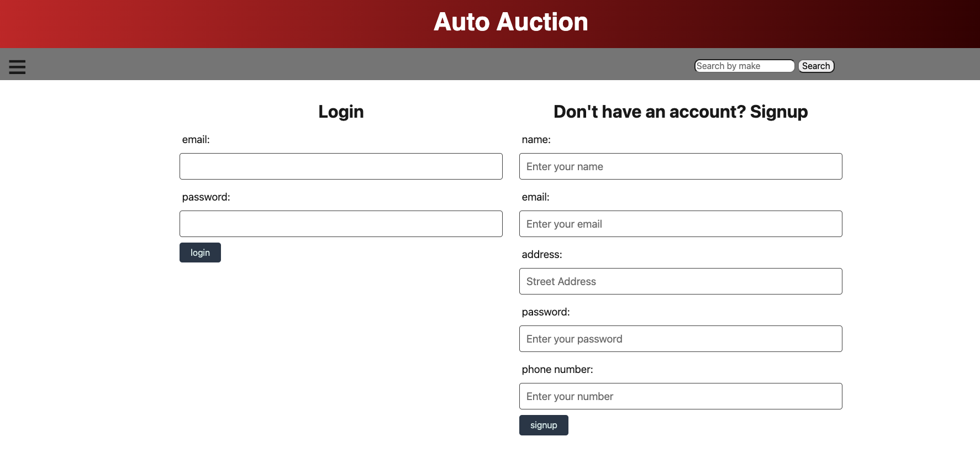
Task: Click the Login heading
Action: 341,112
